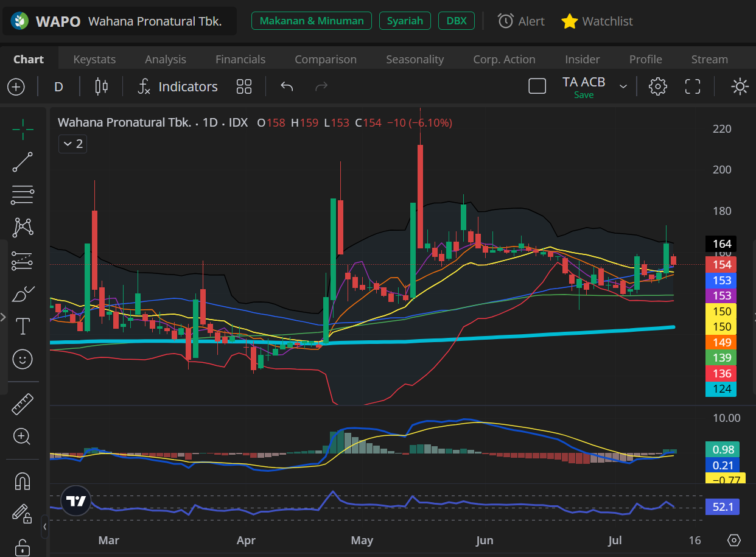This screenshot has width=756, height=557.
Task: Switch to the Keystats tab
Action: click(94, 59)
